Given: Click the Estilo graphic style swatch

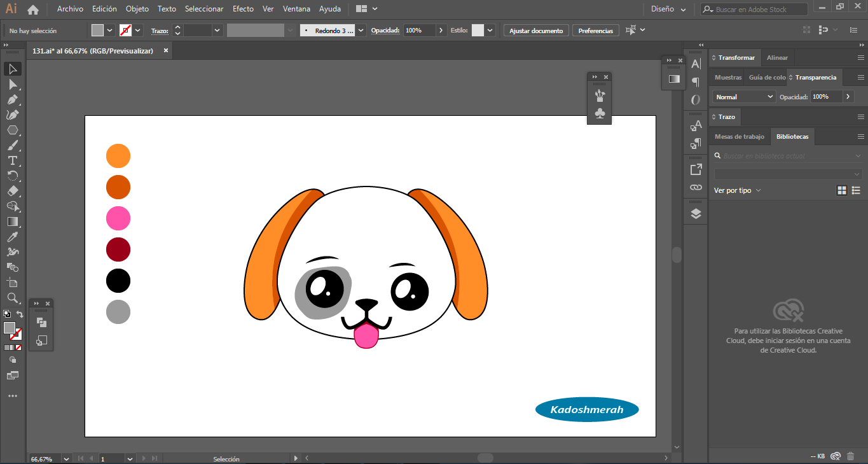Looking at the screenshot, I should tap(478, 31).
